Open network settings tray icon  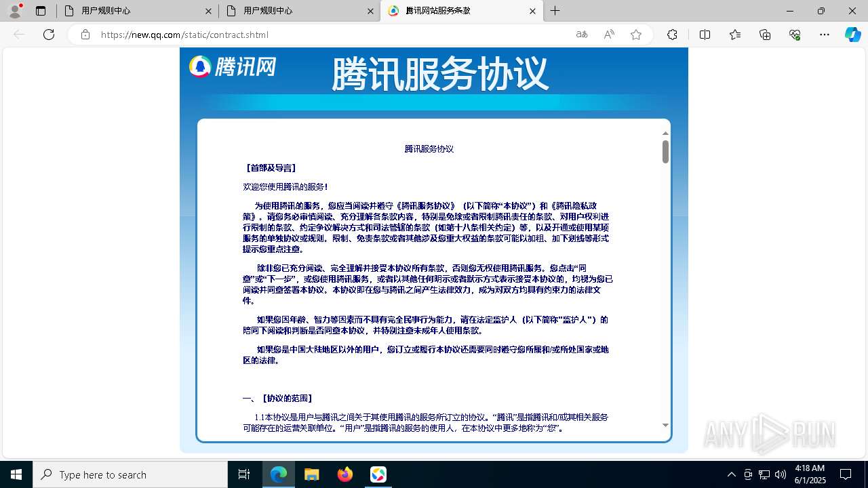tap(764, 474)
